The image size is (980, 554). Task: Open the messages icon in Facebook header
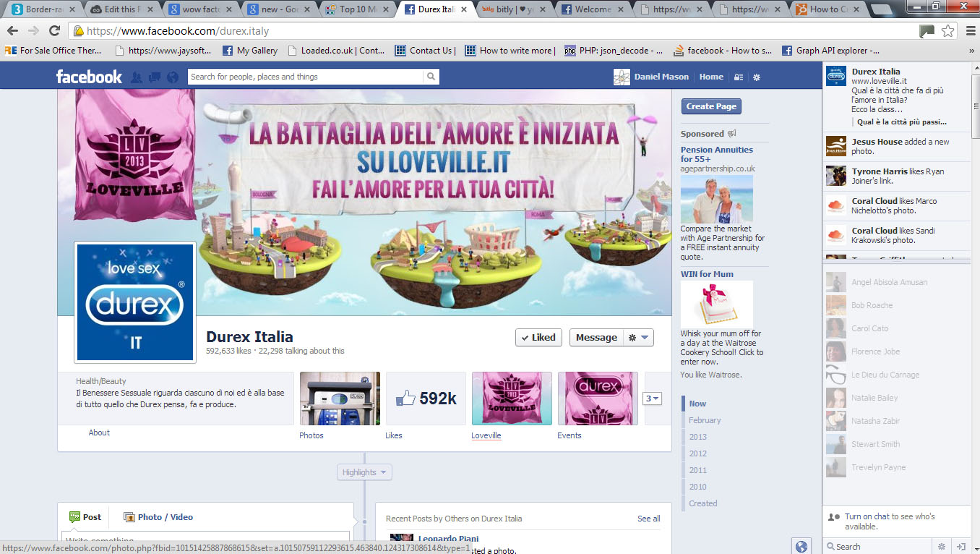tap(154, 77)
